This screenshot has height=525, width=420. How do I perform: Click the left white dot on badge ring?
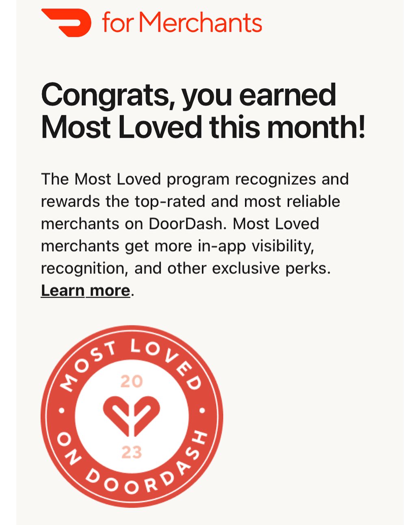[x=62, y=410]
